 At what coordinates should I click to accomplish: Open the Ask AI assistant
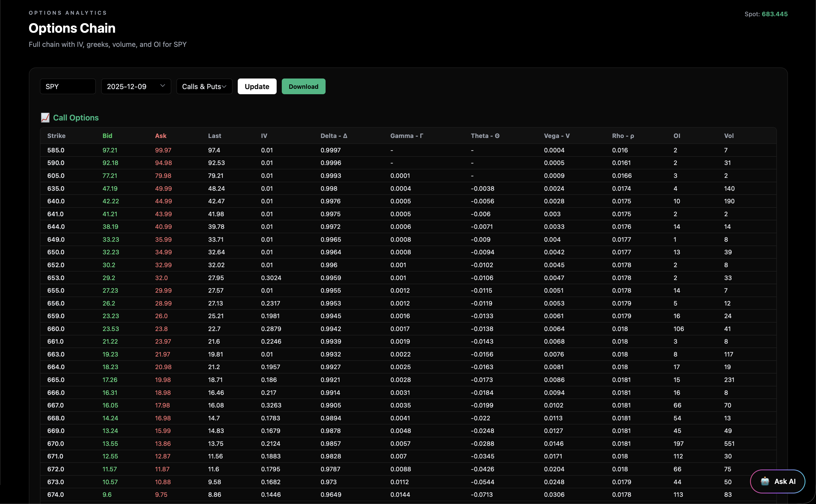tap(780, 481)
